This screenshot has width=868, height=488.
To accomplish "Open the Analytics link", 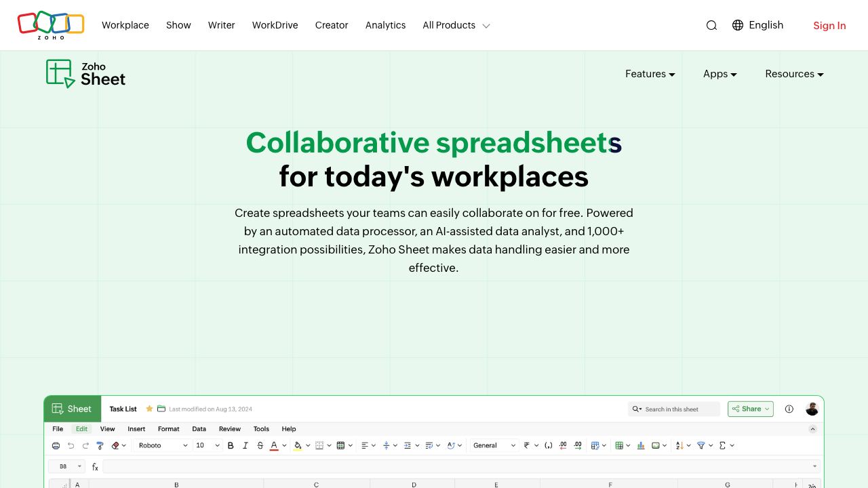I will click(385, 25).
